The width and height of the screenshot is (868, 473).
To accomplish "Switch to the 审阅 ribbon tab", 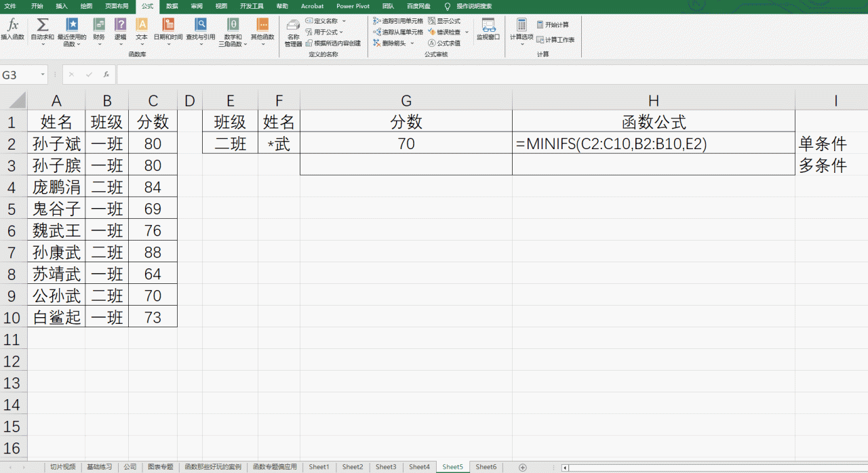I will pos(197,5).
